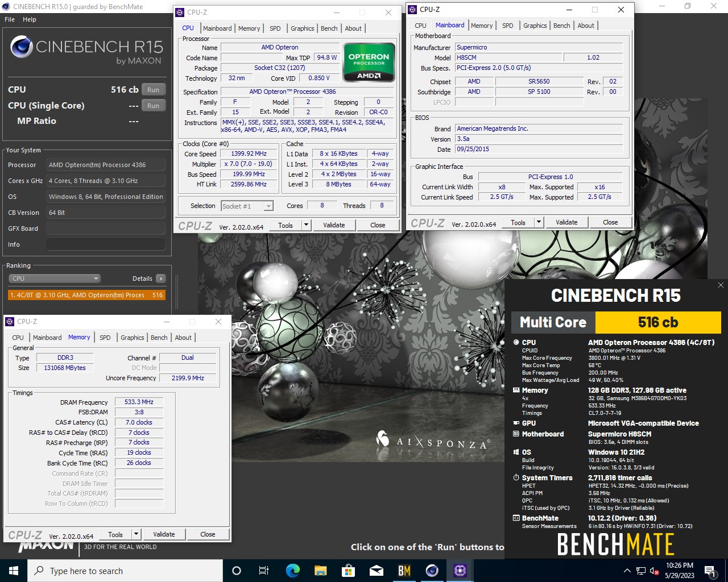Viewport: 728px width, 582px height.
Task: Switch to Graphics tab in Memory window
Action: [x=133, y=338]
